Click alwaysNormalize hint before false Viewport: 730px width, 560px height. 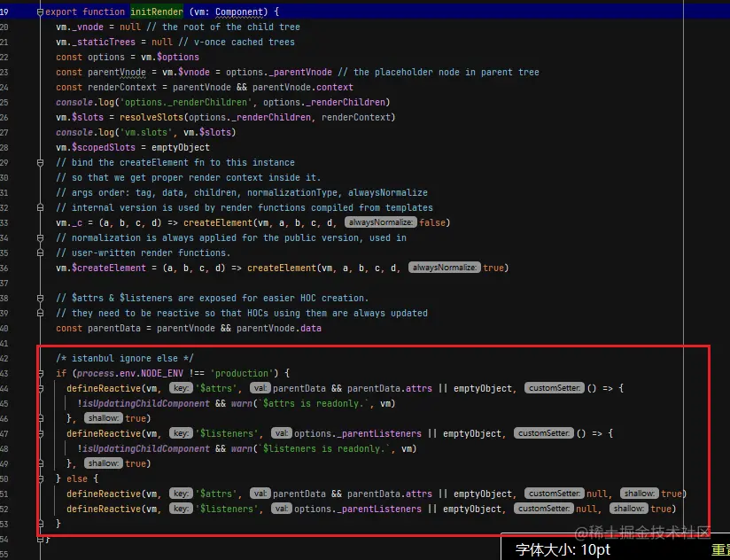[x=381, y=222]
